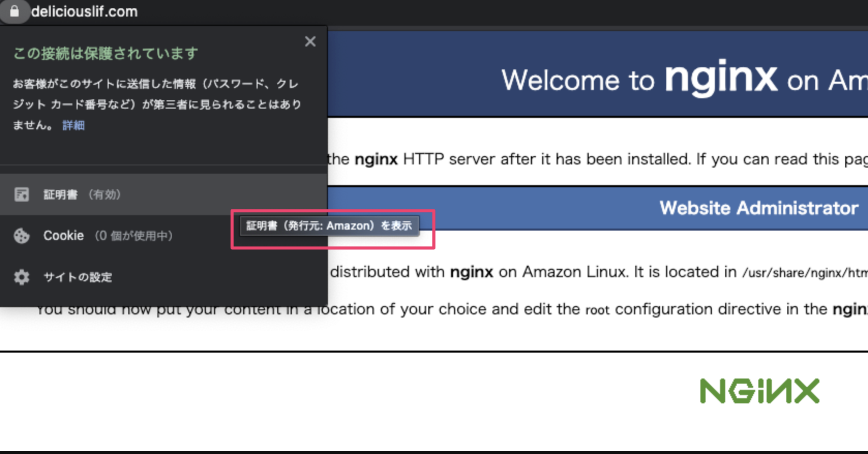Open the Cookie (0 個が使用中) entry
Viewport: 868px width, 454px height.
[108, 236]
